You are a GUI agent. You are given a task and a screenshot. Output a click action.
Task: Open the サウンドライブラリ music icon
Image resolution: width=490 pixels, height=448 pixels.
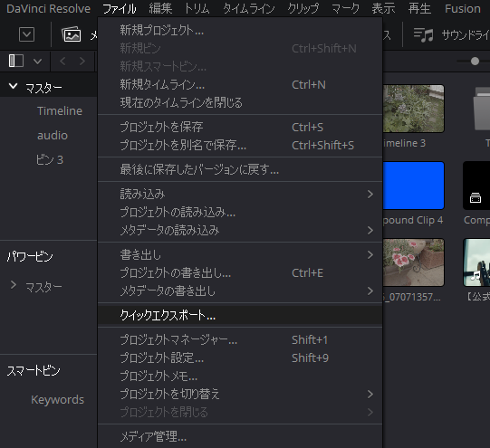(x=424, y=35)
